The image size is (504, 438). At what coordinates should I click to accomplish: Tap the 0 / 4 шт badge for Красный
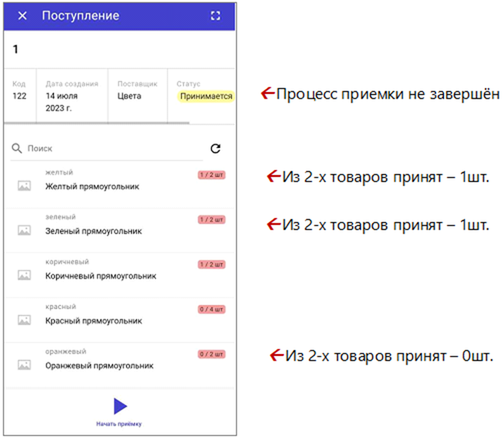(x=212, y=309)
